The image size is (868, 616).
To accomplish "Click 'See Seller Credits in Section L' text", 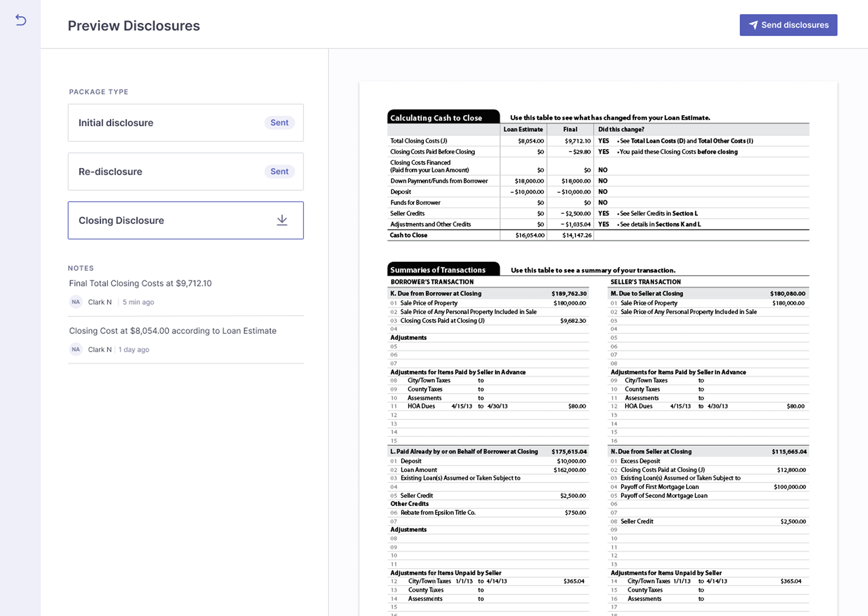I will pos(659,213).
